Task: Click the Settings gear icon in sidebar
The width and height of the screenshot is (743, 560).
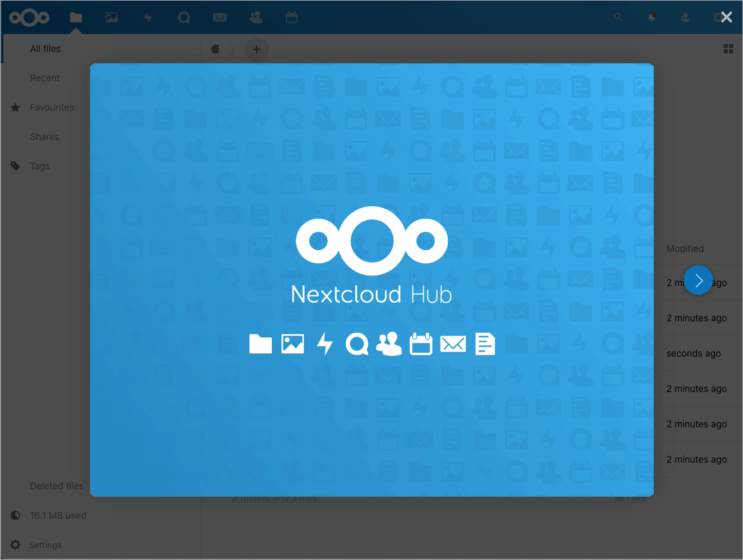Action: click(x=15, y=545)
